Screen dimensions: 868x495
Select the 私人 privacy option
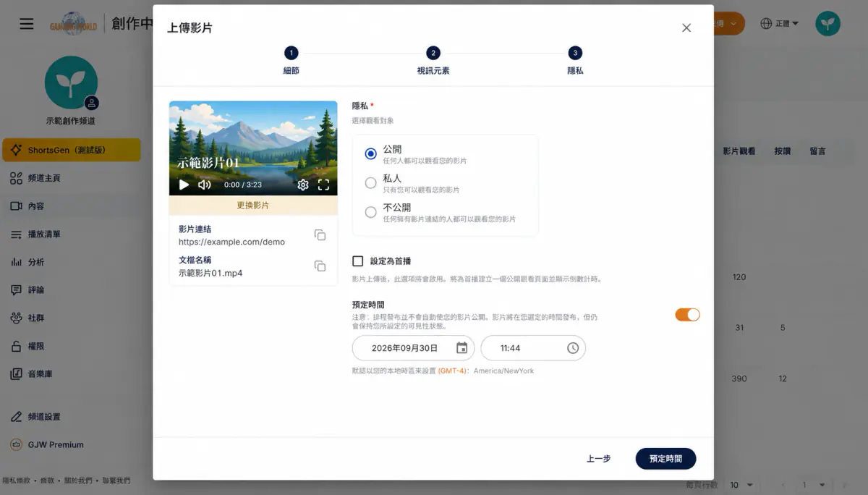370,183
